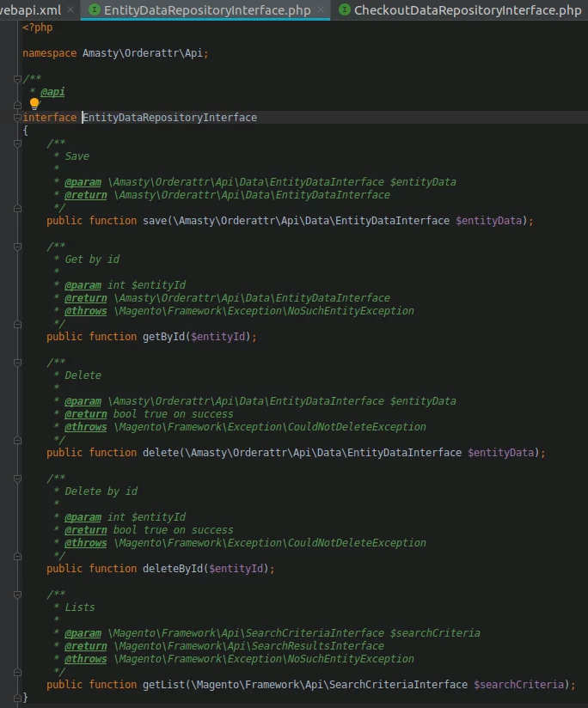This screenshot has height=708, width=588.
Task: Click the closing fold marker at the interface end
Action: (x=17, y=697)
